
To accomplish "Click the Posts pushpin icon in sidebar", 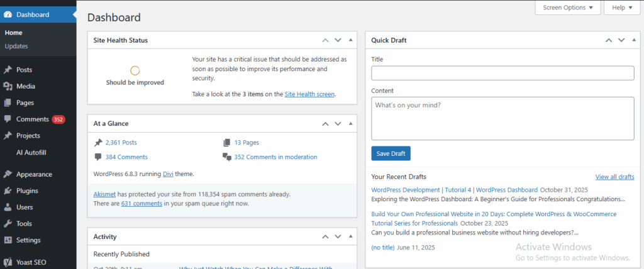I will pyautogui.click(x=8, y=70).
